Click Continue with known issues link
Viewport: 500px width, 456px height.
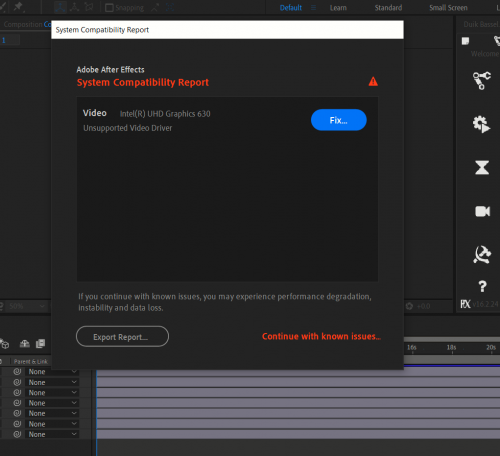(321, 336)
